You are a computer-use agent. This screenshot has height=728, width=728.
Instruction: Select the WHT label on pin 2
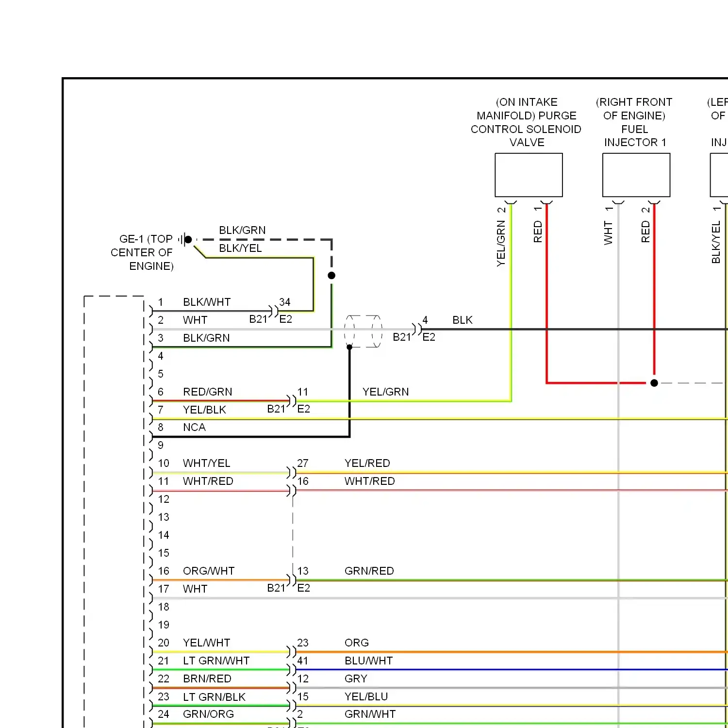195,320
